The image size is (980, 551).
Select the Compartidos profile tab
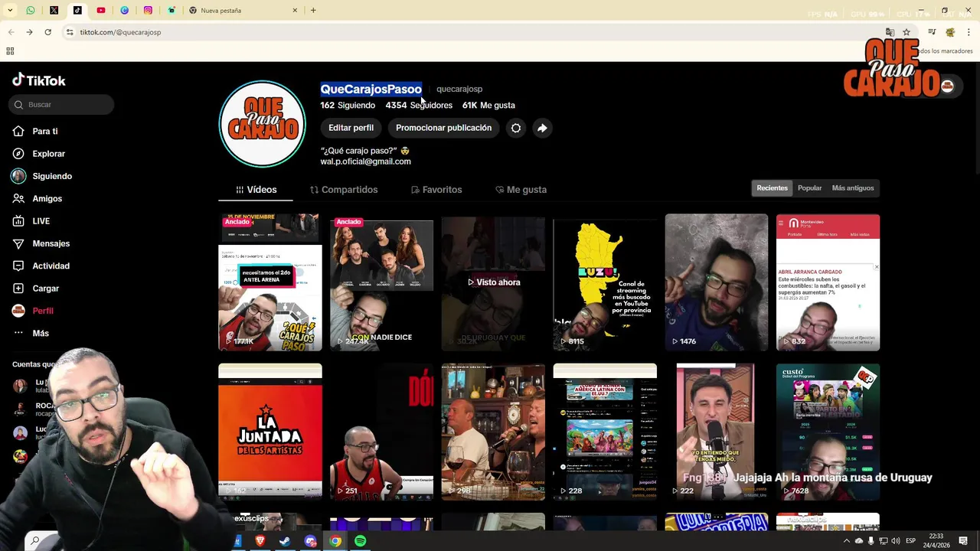[344, 190]
